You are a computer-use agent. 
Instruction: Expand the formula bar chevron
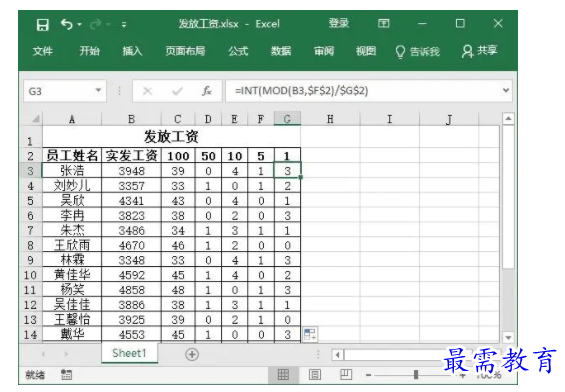coord(506,90)
